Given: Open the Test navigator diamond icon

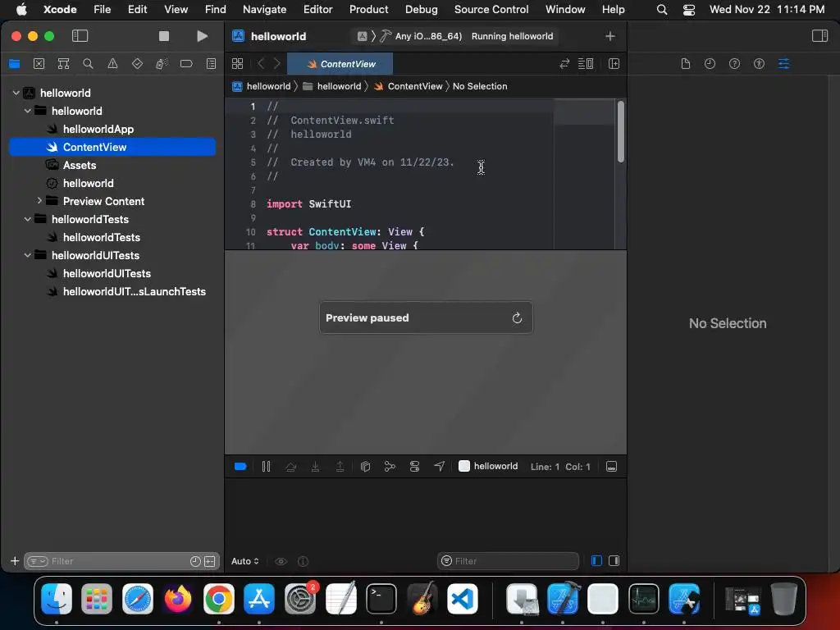Looking at the screenshot, I should coord(137,64).
